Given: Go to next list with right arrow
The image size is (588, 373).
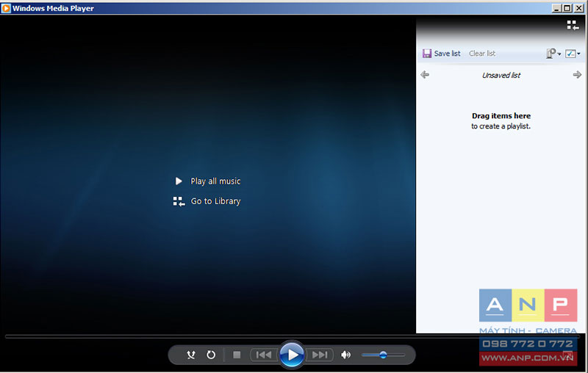Looking at the screenshot, I should click(x=577, y=75).
